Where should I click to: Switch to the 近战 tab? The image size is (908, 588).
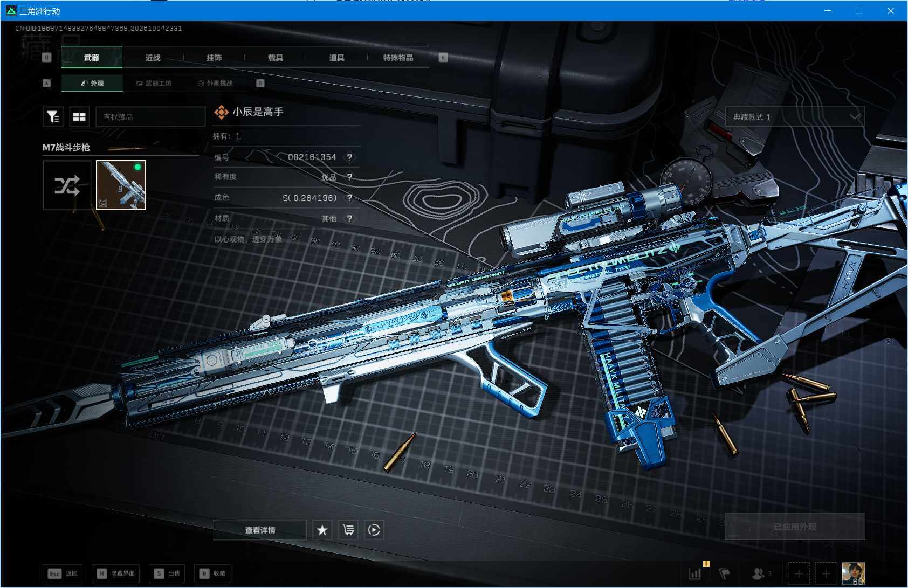(x=153, y=57)
